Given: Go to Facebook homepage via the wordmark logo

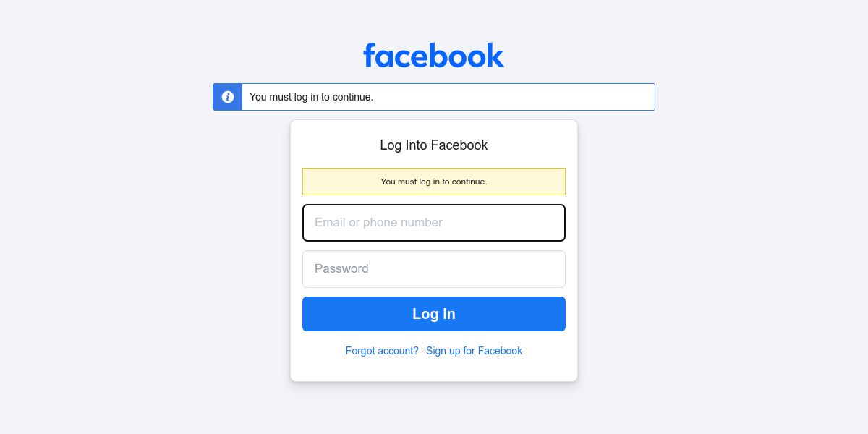Looking at the screenshot, I should [x=433, y=55].
